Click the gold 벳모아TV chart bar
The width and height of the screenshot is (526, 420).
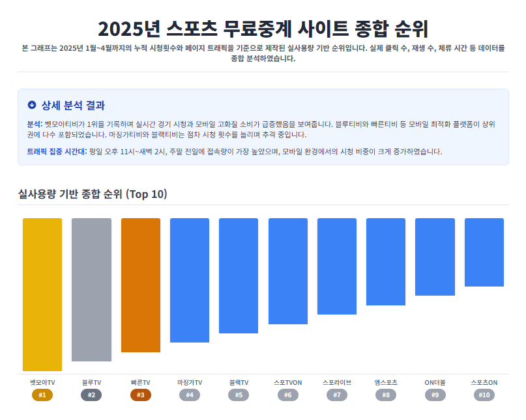pyautogui.click(x=42, y=293)
